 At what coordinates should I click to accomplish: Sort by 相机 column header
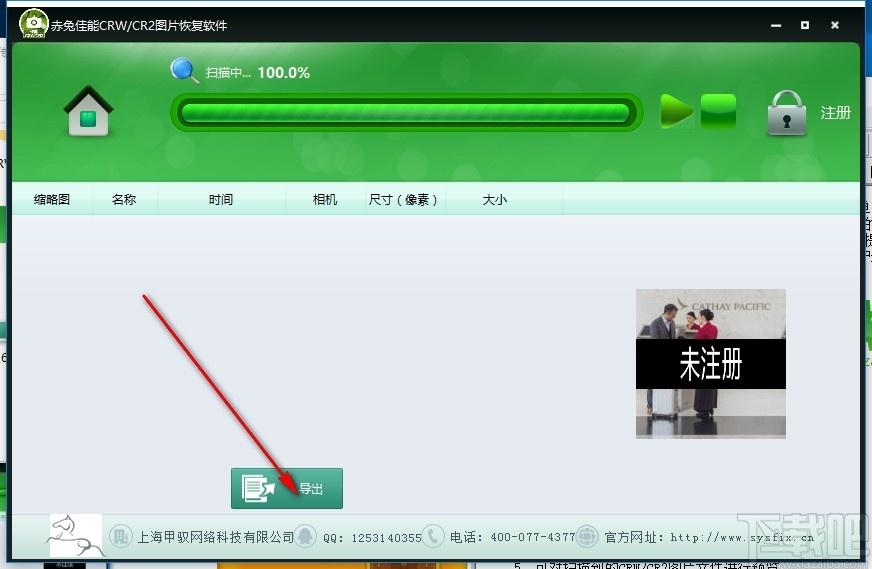tap(325, 199)
